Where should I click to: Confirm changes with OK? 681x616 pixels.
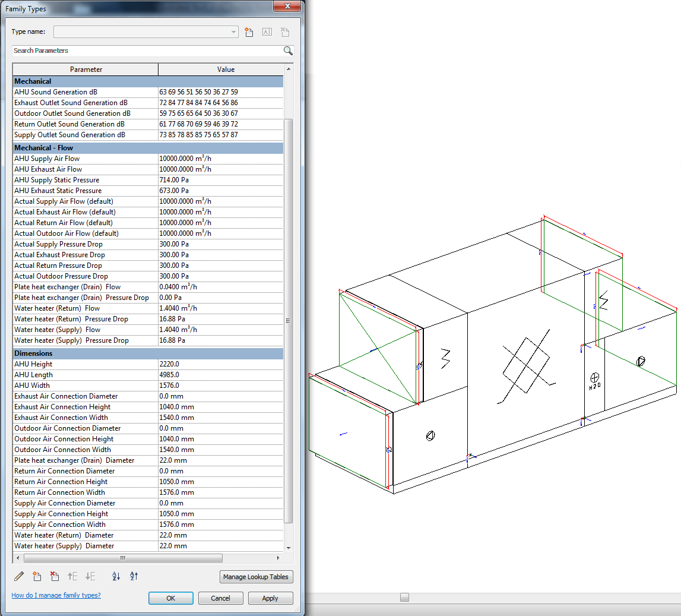(170, 598)
